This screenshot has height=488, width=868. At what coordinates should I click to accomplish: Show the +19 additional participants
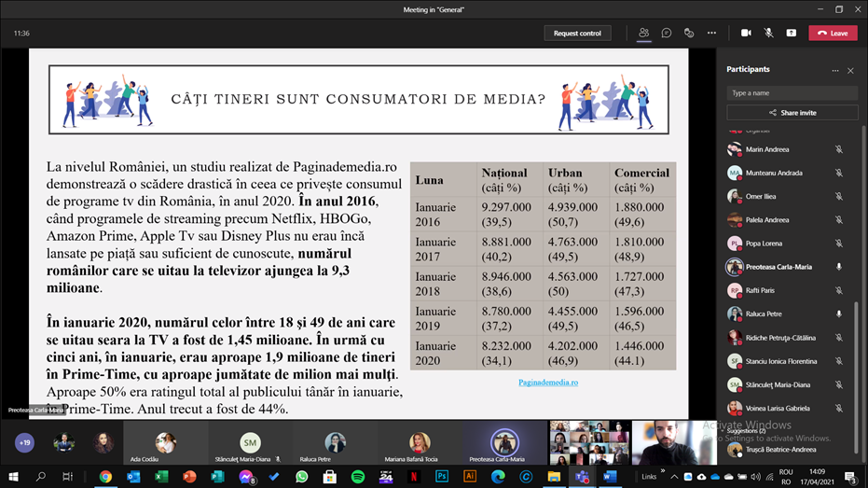tap(24, 443)
